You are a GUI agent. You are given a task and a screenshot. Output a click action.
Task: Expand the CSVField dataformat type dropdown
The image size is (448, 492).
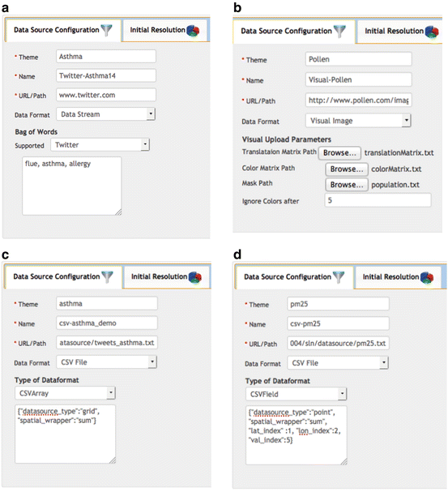(x=296, y=394)
